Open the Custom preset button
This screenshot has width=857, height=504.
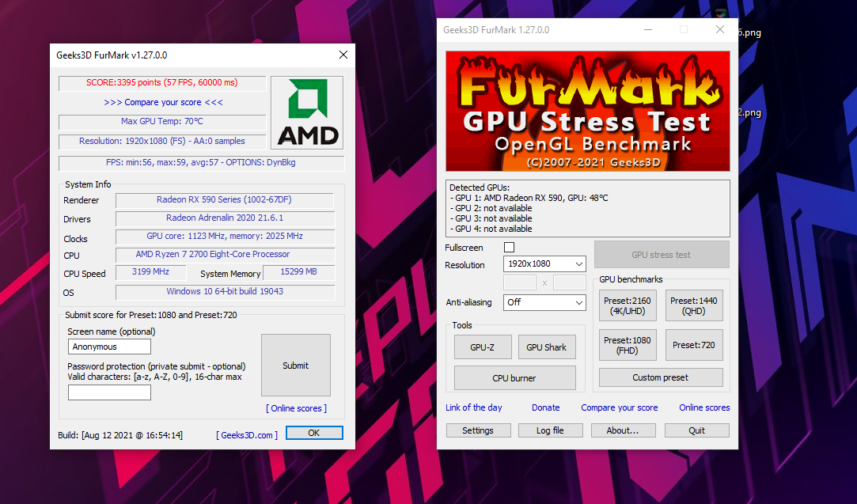tap(661, 377)
